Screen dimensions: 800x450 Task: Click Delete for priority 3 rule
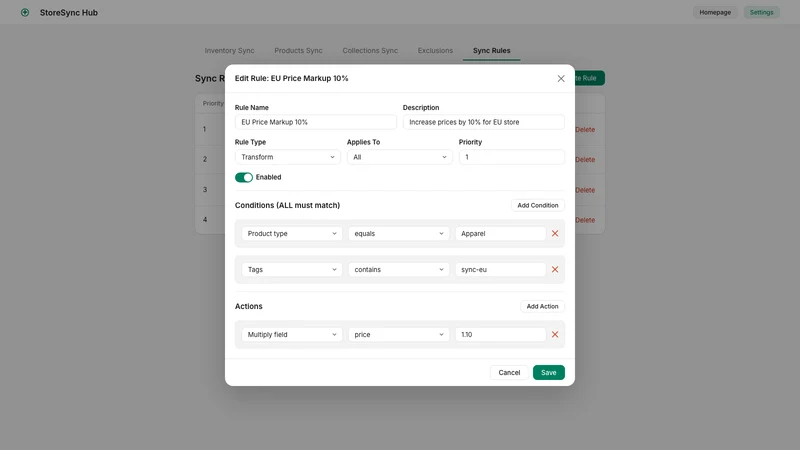(585, 190)
